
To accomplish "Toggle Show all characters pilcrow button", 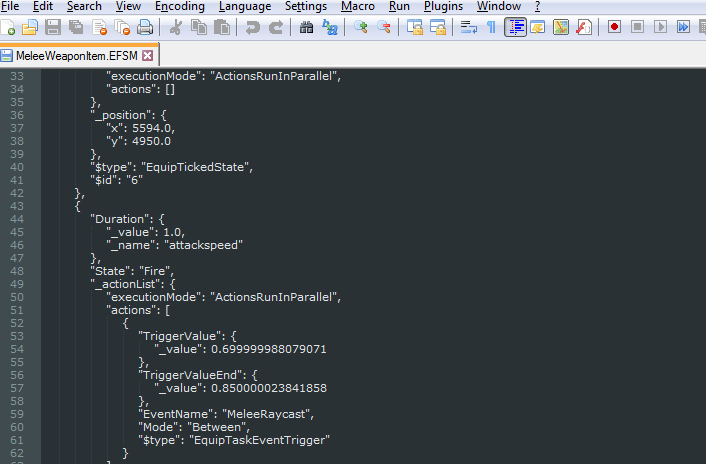I will coord(491,27).
